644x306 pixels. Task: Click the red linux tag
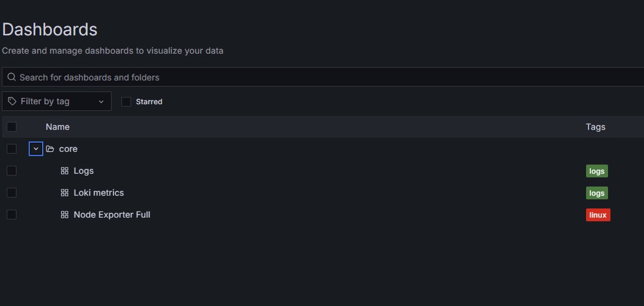click(x=598, y=215)
